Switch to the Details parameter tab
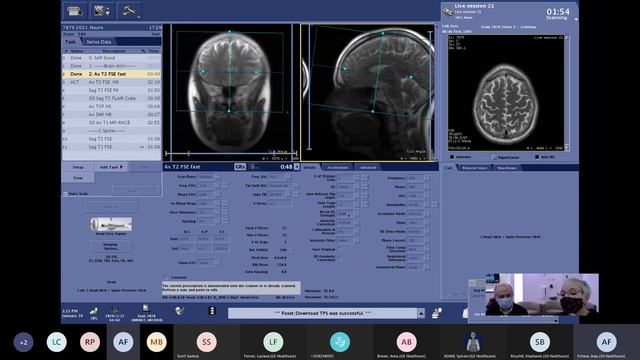Viewport: 640px width, 360px height. (310, 167)
